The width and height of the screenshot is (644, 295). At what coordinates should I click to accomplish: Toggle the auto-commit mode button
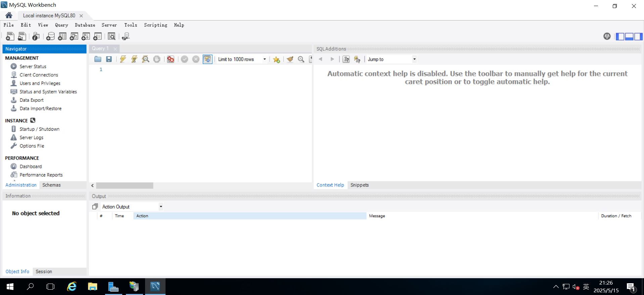point(208,59)
